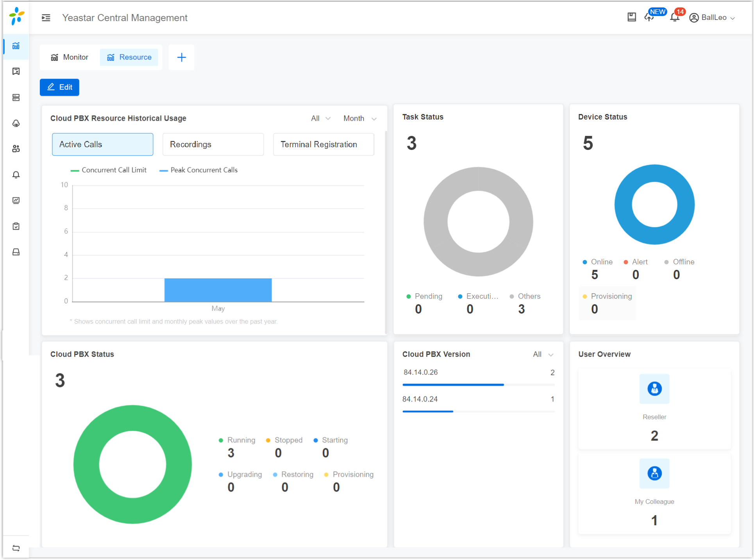The width and height of the screenshot is (754, 560).
Task: Open the notifications bell icon
Action: [675, 17]
